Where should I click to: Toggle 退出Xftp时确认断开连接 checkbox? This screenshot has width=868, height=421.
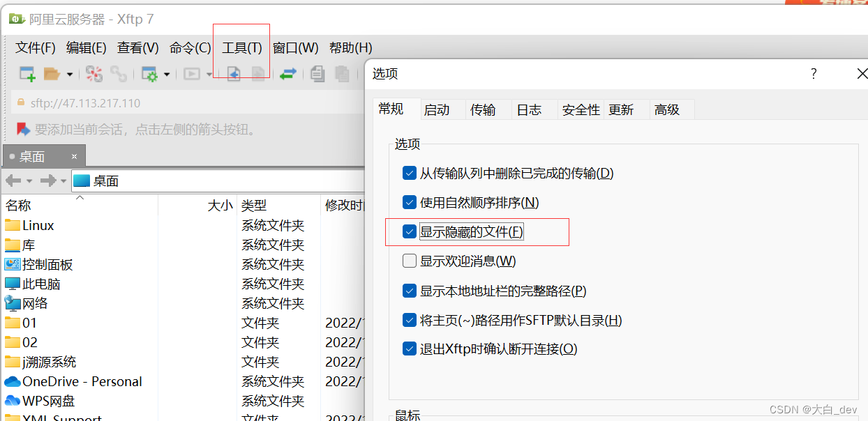pyautogui.click(x=410, y=349)
